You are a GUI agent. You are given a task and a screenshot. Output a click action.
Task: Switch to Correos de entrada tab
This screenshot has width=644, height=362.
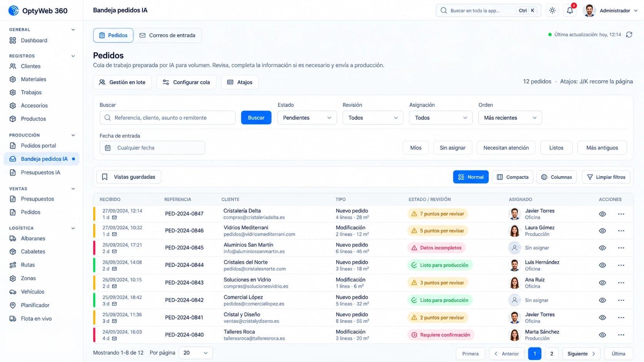pos(168,35)
